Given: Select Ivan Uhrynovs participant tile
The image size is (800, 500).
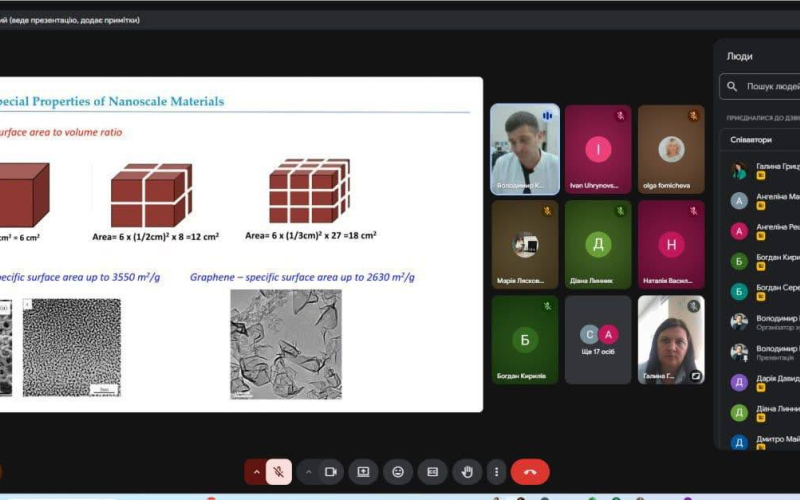Looking at the screenshot, I should pyautogui.click(x=598, y=149).
